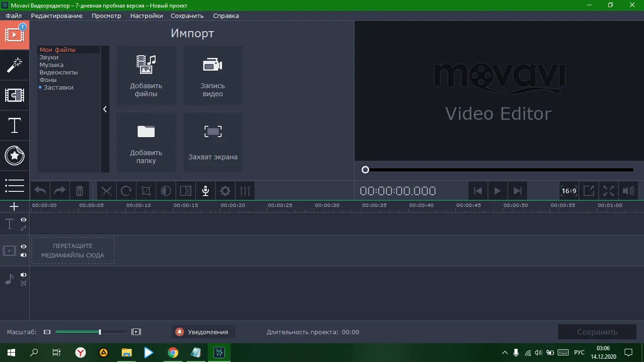
Task: Toggle visibility of the video track
Action: (24, 247)
